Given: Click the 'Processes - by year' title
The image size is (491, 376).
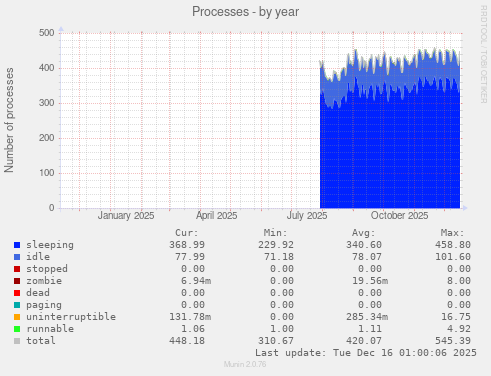Looking at the screenshot, I should click(245, 12).
